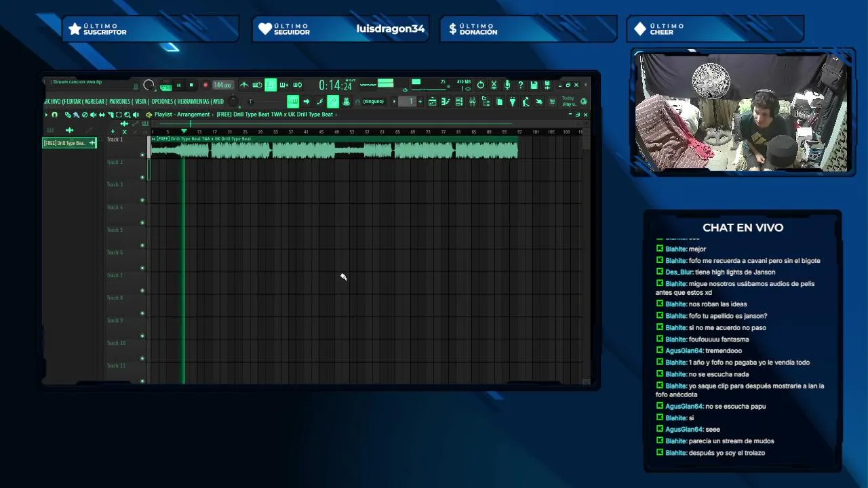Open the OPCIONES menu
Viewport: 868px width, 488px height.
(162, 101)
